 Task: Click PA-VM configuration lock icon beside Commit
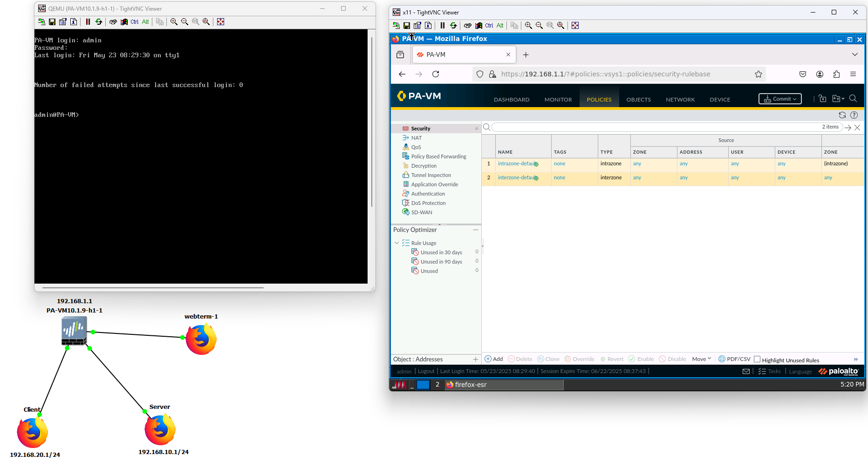tap(823, 98)
